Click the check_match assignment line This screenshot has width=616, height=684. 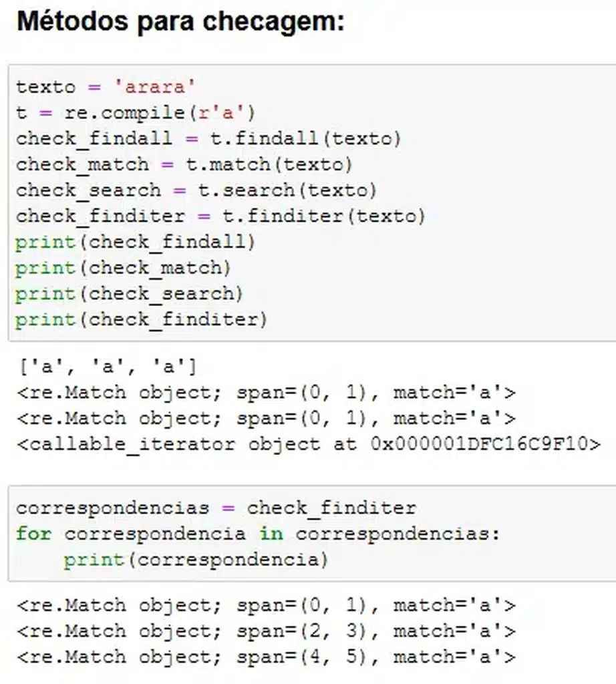(184, 164)
